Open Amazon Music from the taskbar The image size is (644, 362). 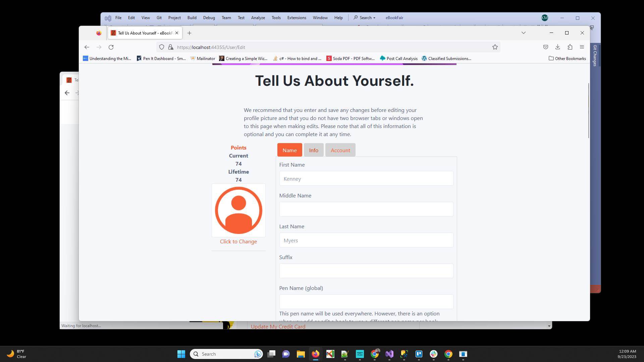[360, 354]
